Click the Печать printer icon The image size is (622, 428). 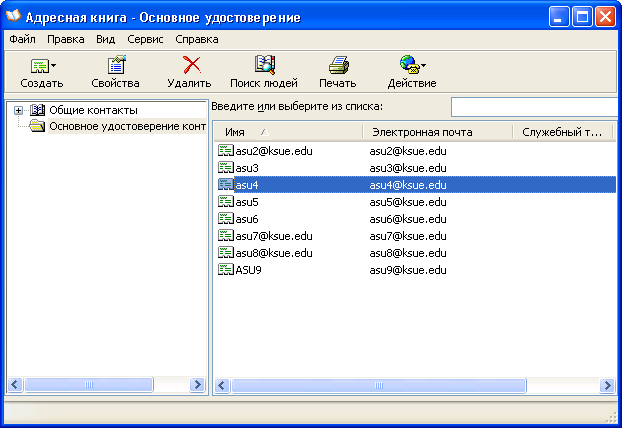tap(338, 65)
